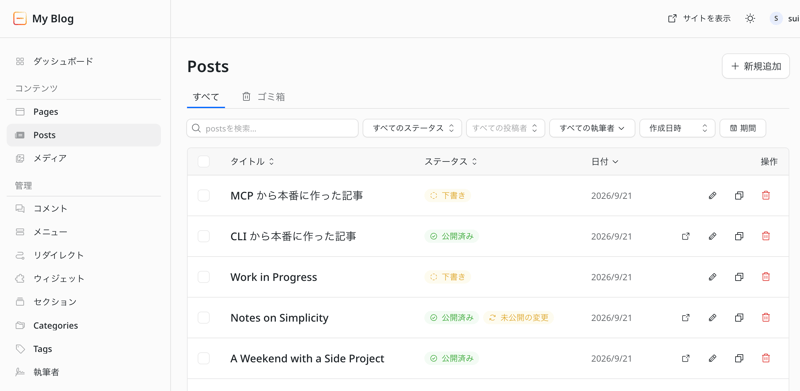Open メディア in the sidebar

84,158
